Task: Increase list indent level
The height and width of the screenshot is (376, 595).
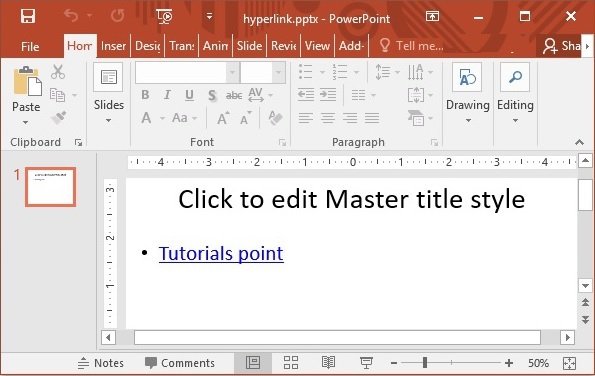Action: (x=328, y=95)
